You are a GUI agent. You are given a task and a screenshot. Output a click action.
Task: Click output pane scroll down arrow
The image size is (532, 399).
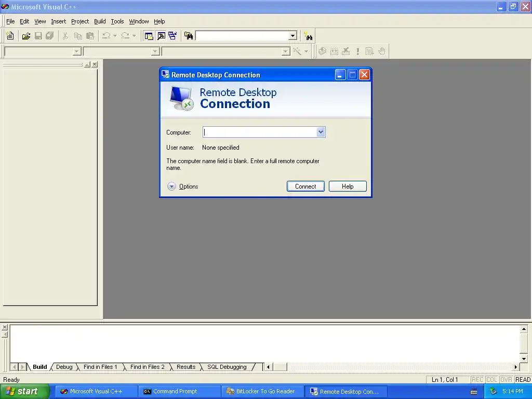[524, 358]
